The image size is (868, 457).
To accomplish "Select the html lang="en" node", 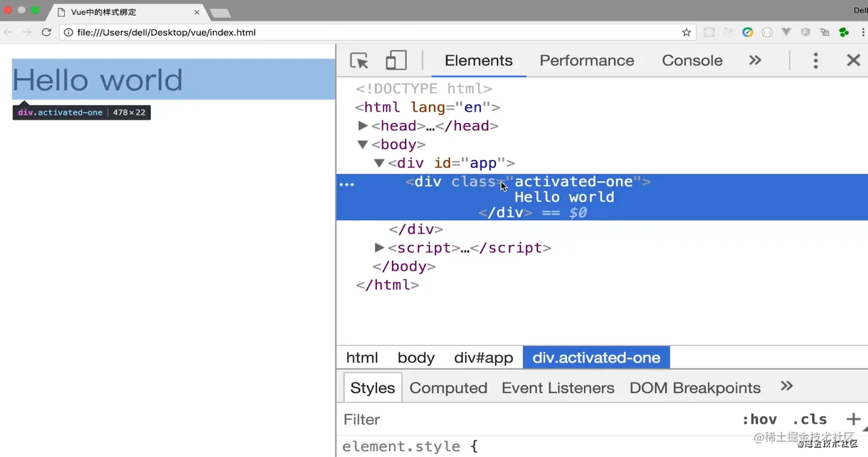I will click(x=428, y=107).
